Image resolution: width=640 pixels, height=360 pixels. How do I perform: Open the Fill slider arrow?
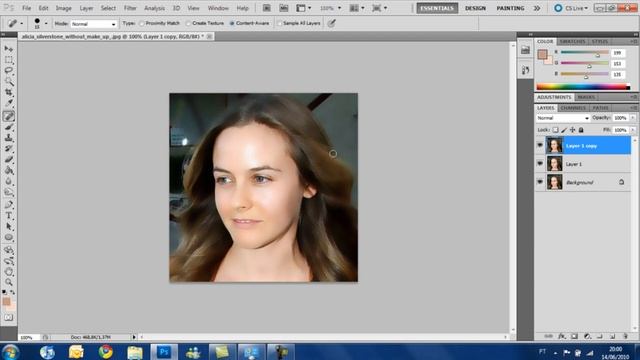point(633,130)
